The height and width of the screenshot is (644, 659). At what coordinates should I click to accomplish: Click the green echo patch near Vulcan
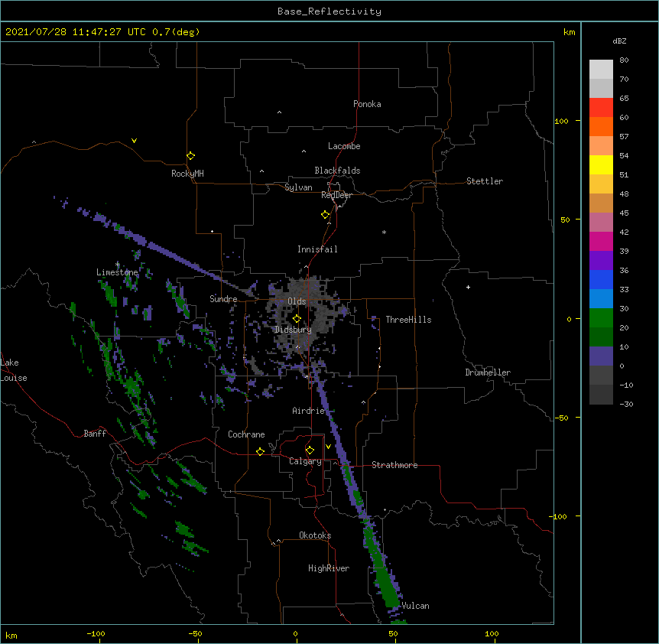(x=386, y=584)
